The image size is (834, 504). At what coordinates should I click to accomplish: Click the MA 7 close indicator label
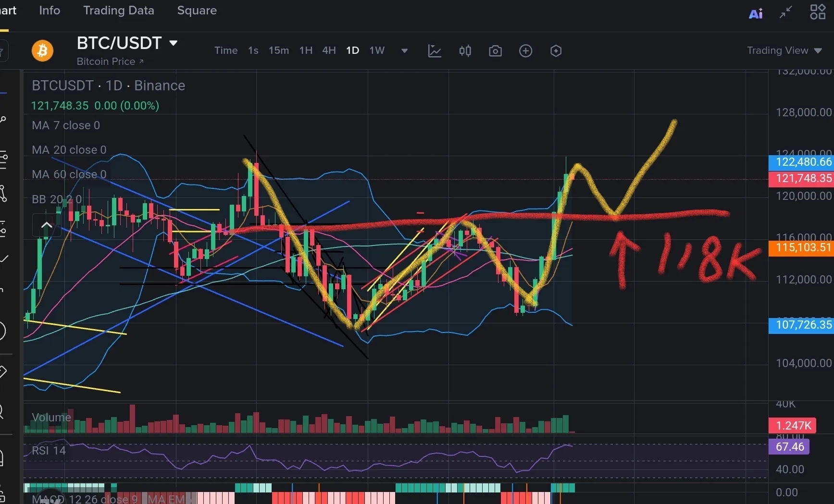pyautogui.click(x=66, y=125)
